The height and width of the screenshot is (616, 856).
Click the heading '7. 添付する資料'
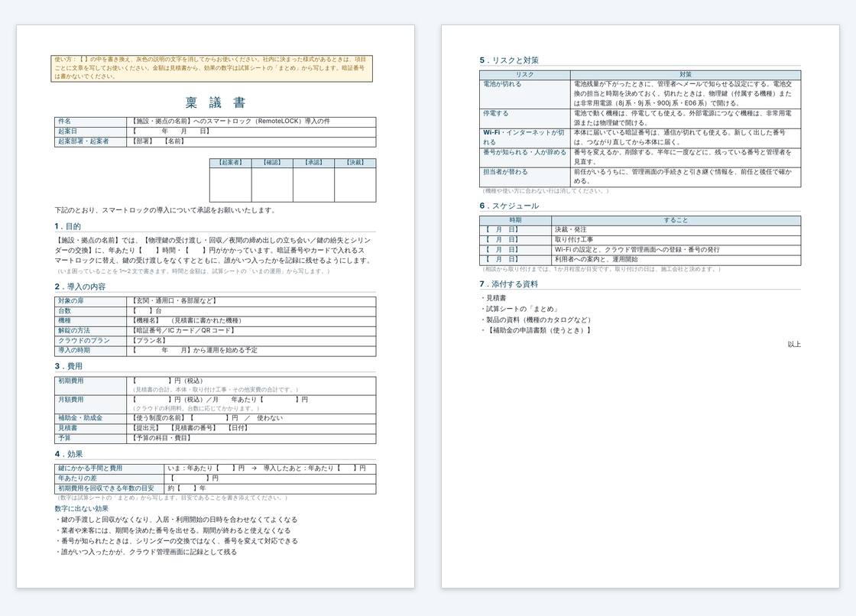509,284
